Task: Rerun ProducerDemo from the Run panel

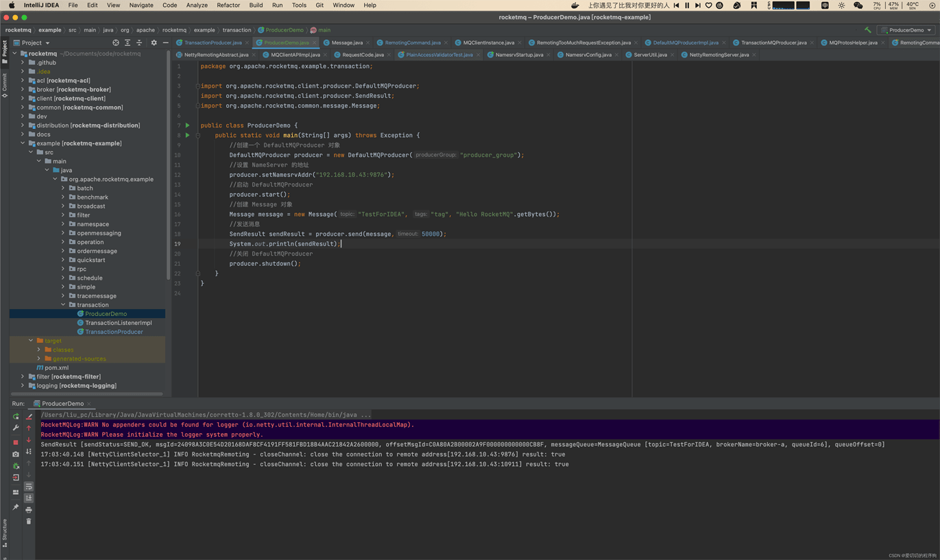Action: (x=16, y=416)
